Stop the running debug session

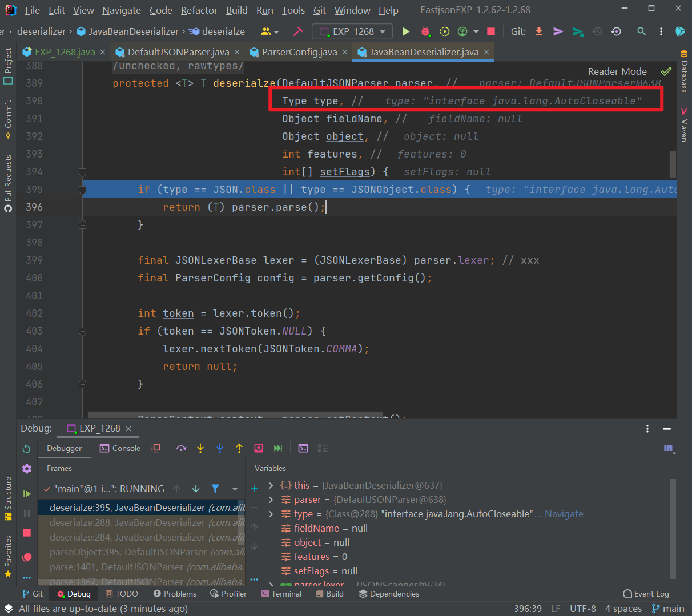[x=26, y=532]
